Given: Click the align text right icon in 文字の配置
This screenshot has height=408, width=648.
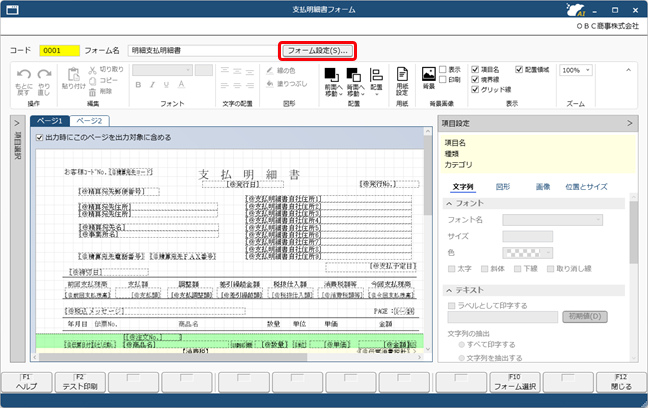Looking at the screenshot, I should pyautogui.click(x=250, y=86).
